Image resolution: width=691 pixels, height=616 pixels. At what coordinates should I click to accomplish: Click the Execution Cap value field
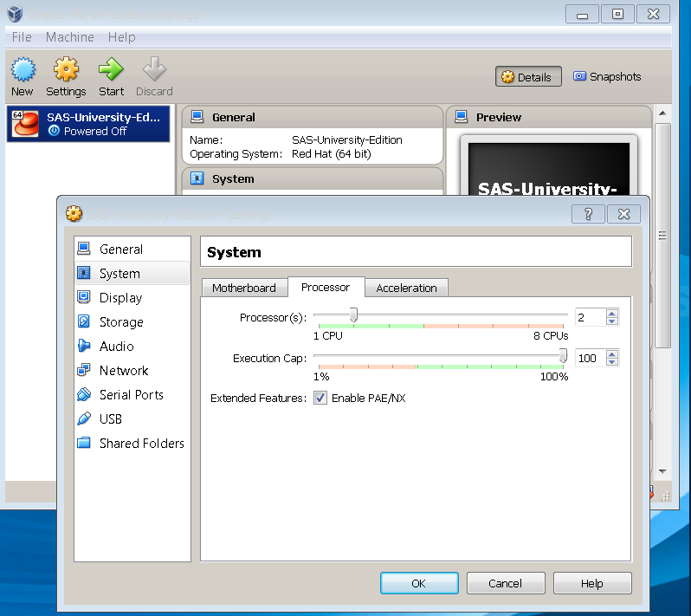(591, 358)
